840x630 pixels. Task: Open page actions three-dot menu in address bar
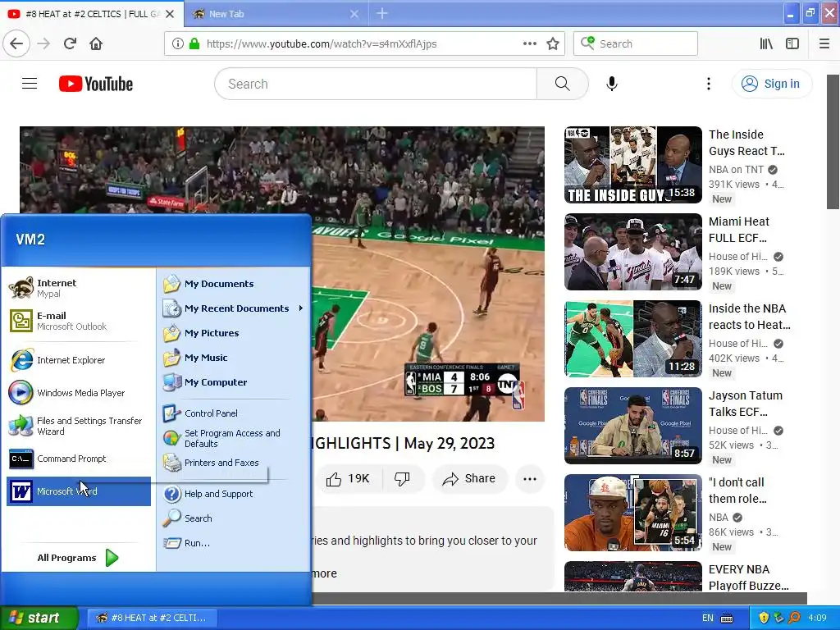[530, 44]
